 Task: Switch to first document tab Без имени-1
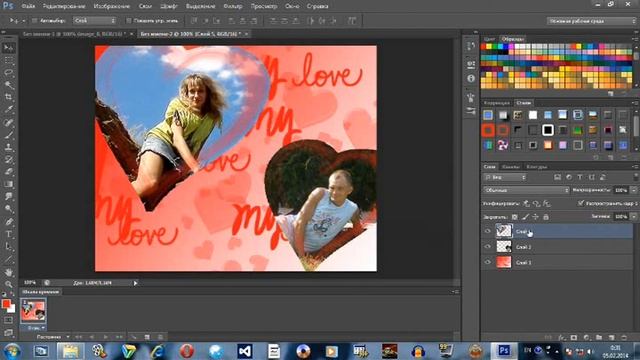[74, 34]
